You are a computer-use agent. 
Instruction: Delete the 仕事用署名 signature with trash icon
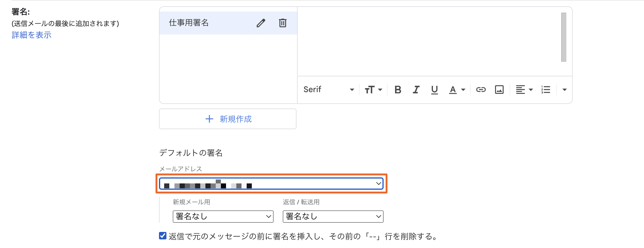282,23
